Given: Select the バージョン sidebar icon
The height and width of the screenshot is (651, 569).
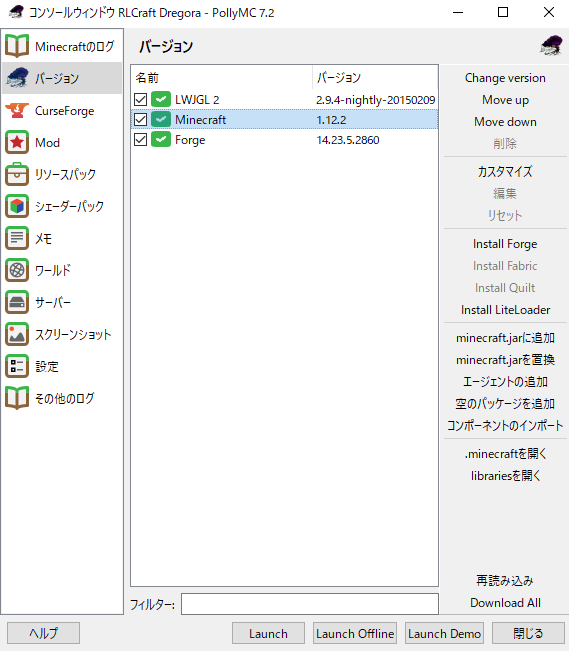Looking at the screenshot, I should point(17,78).
